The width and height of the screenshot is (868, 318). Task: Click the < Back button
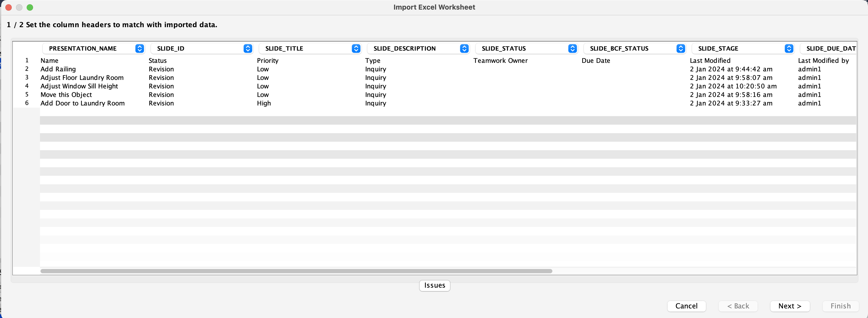tap(738, 306)
